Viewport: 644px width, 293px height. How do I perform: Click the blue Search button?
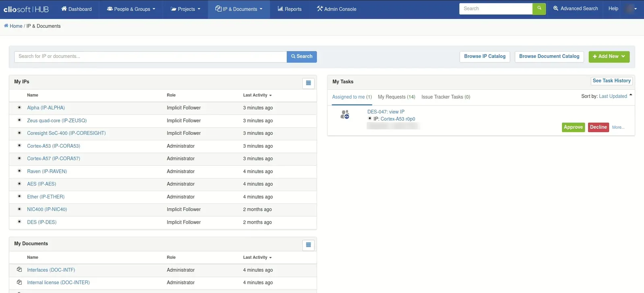pyautogui.click(x=302, y=57)
